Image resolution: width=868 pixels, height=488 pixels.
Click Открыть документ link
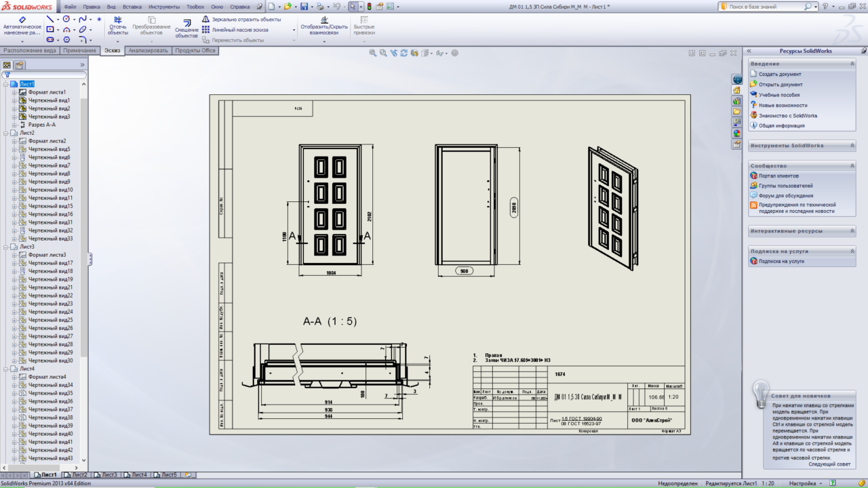click(x=781, y=85)
